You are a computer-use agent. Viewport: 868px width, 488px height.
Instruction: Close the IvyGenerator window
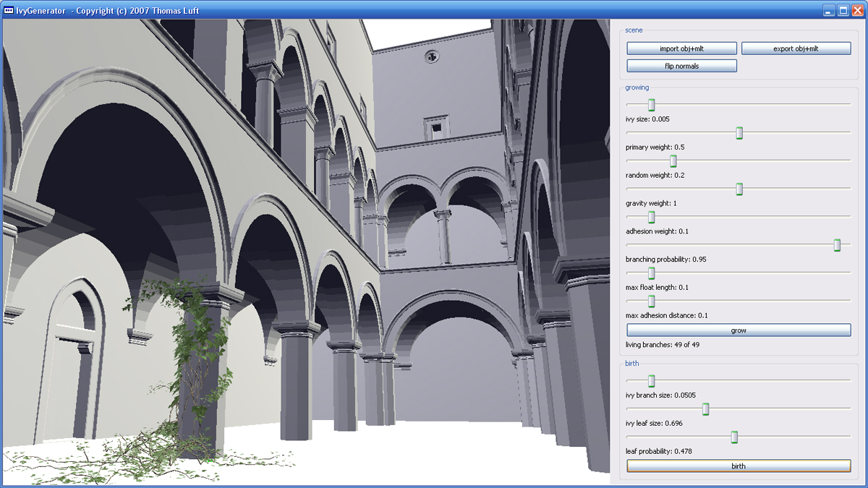pos(856,10)
